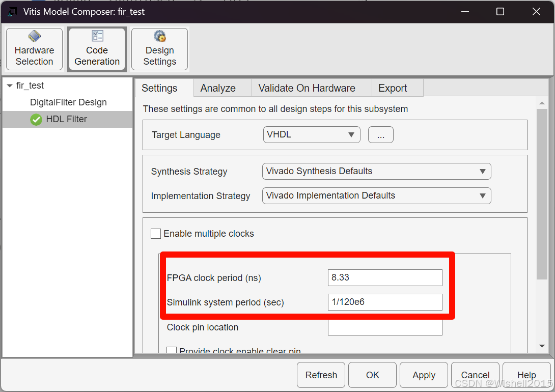The width and height of the screenshot is (555, 392).
Task: Select HDL Filter in the tree
Action: [67, 119]
